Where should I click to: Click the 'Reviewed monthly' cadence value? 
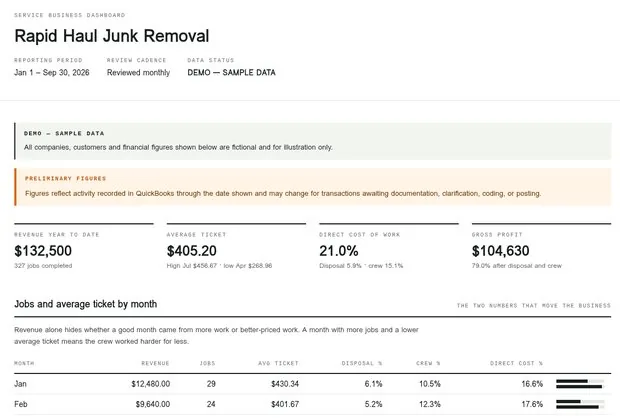(138, 72)
